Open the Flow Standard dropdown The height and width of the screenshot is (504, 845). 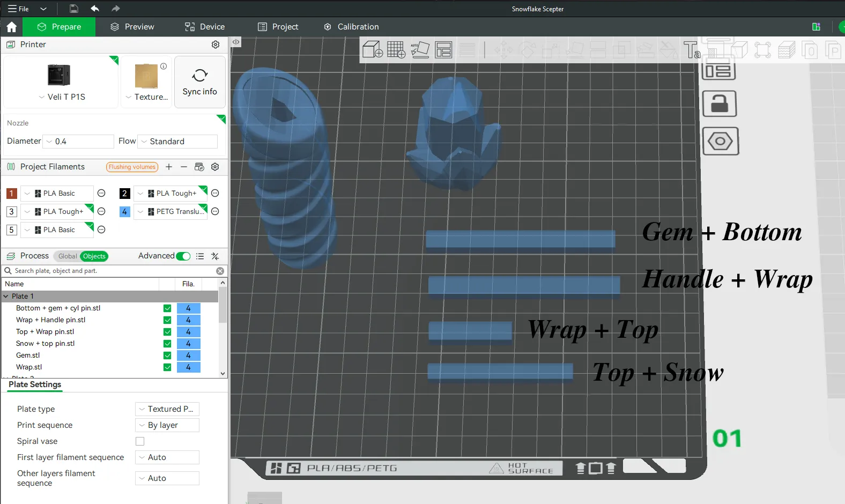coord(177,142)
